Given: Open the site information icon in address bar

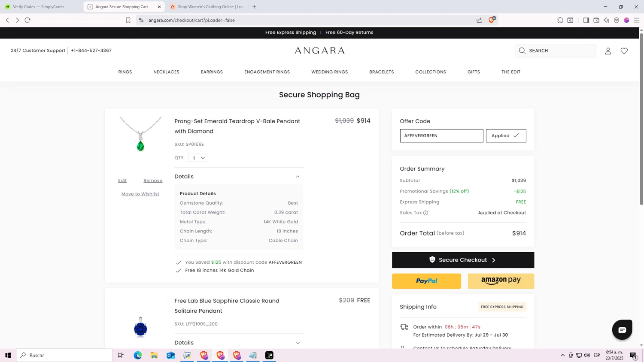Looking at the screenshot, I should tap(141, 20).
